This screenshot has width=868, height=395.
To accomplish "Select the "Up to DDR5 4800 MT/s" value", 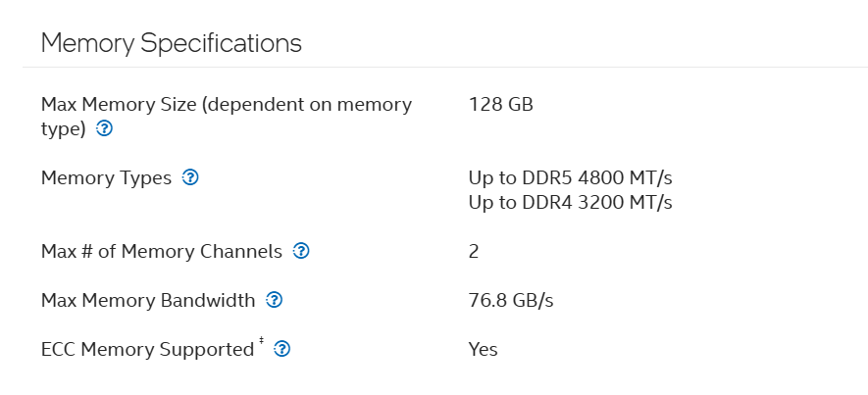I will (x=570, y=177).
